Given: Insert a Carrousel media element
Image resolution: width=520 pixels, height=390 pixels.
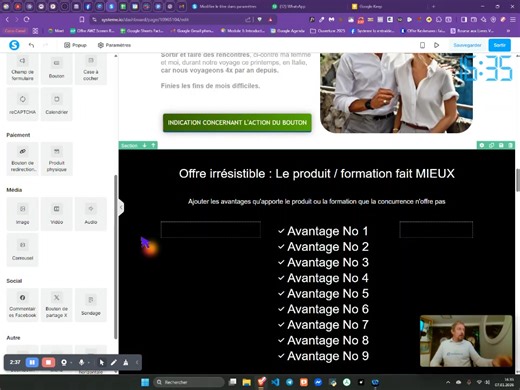Looking at the screenshot, I should pyautogui.click(x=22, y=250).
